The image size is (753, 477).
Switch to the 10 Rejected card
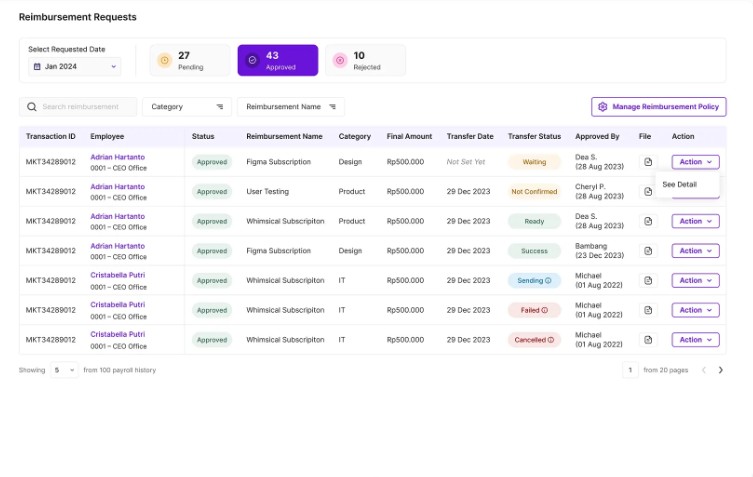(365, 60)
